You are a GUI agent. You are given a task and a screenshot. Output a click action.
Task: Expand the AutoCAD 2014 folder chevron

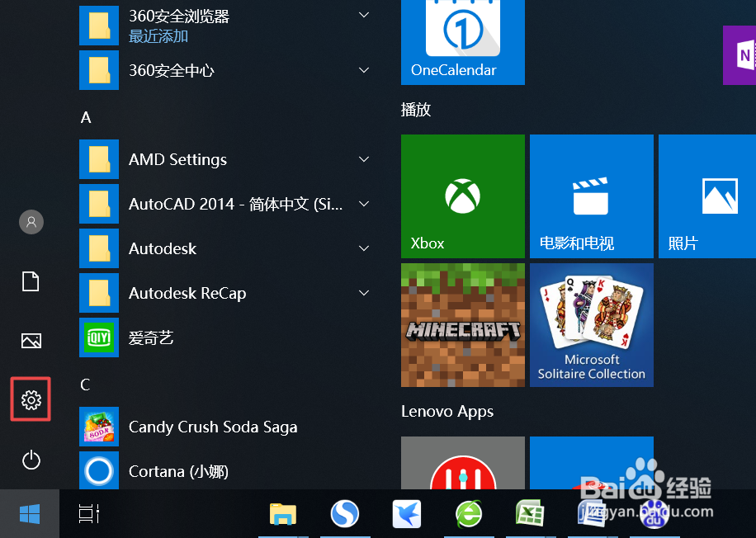364,204
